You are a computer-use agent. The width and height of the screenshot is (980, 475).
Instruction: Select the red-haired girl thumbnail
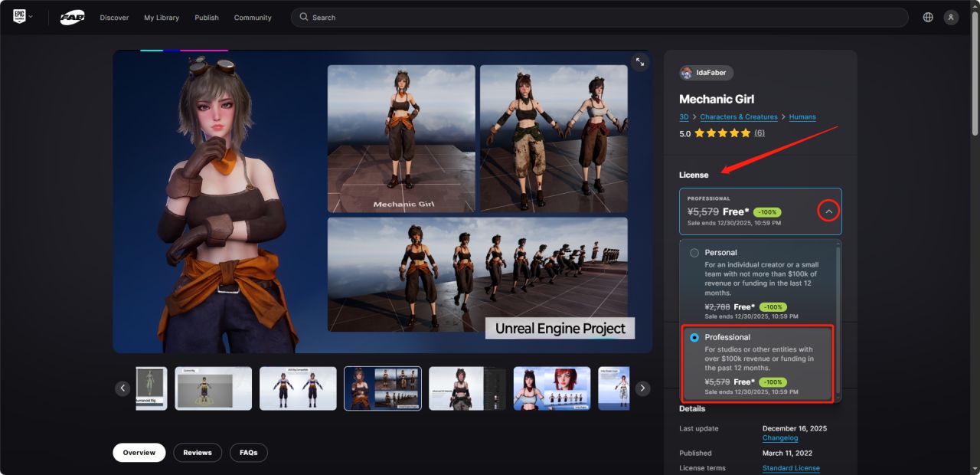[552, 388]
